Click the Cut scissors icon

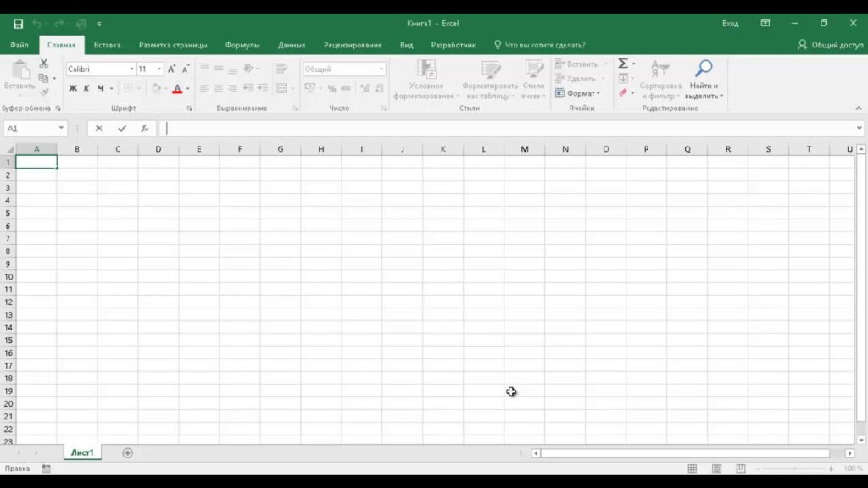(x=44, y=64)
